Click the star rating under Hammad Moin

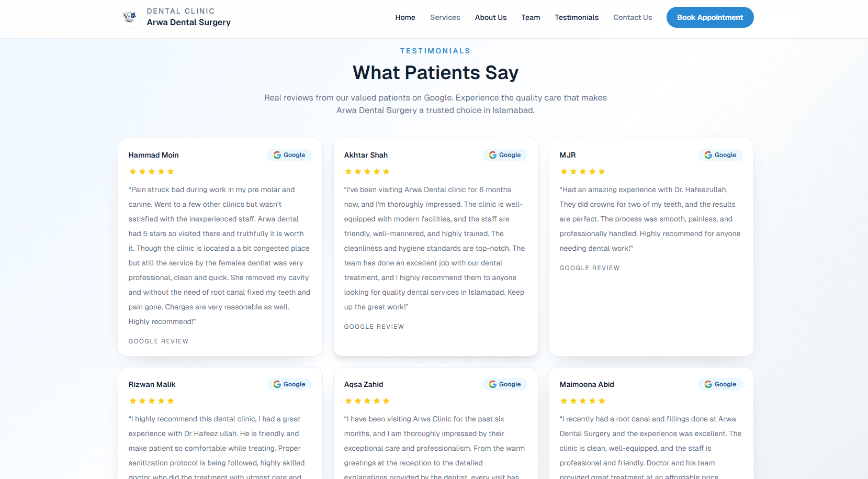point(152,172)
